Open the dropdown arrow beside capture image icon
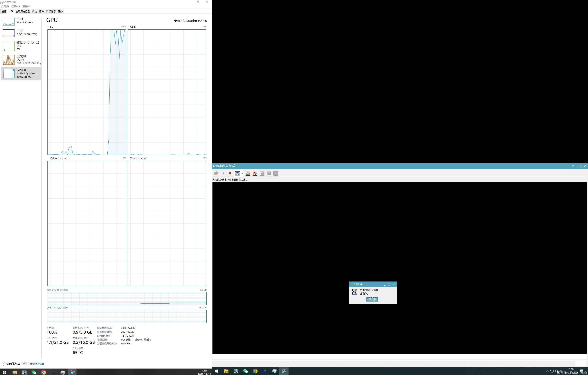Image resolution: width=588 pixels, height=375 pixels. click(x=242, y=173)
